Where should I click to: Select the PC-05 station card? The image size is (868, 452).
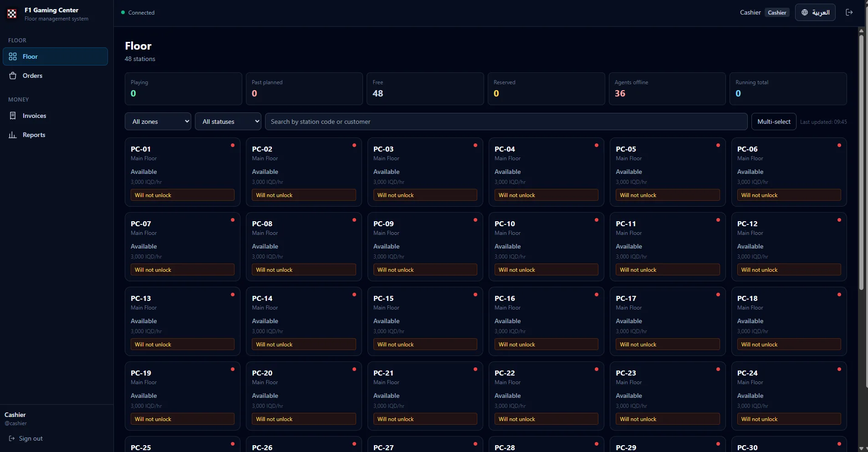pyautogui.click(x=668, y=172)
